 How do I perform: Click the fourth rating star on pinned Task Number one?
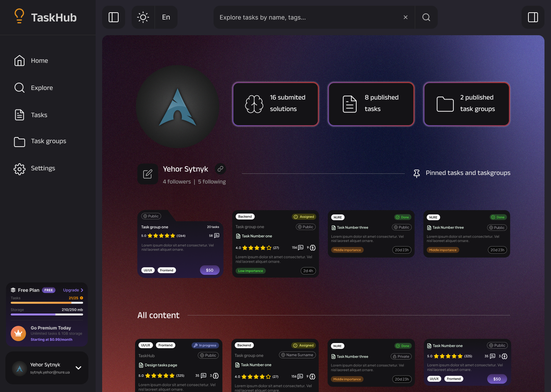click(x=263, y=248)
